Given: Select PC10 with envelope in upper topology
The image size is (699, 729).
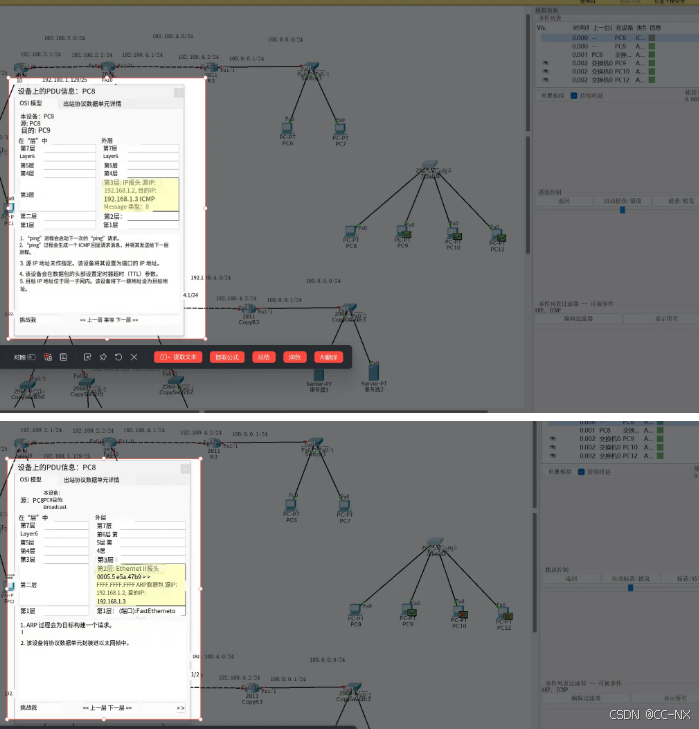Looking at the screenshot, I should pyautogui.click(x=454, y=233).
